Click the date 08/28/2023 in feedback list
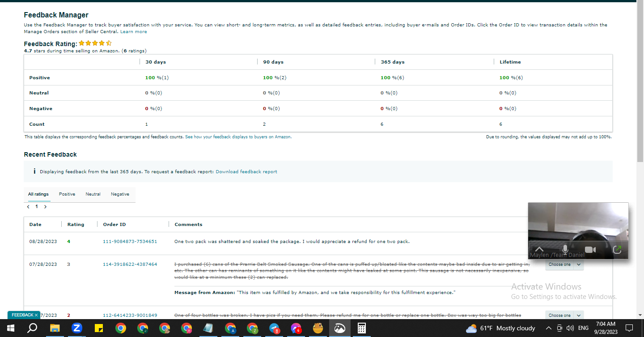644x337 pixels. (43, 242)
